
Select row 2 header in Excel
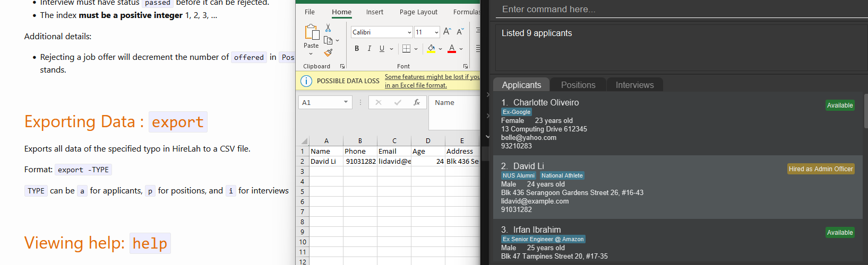coord(302,162)
